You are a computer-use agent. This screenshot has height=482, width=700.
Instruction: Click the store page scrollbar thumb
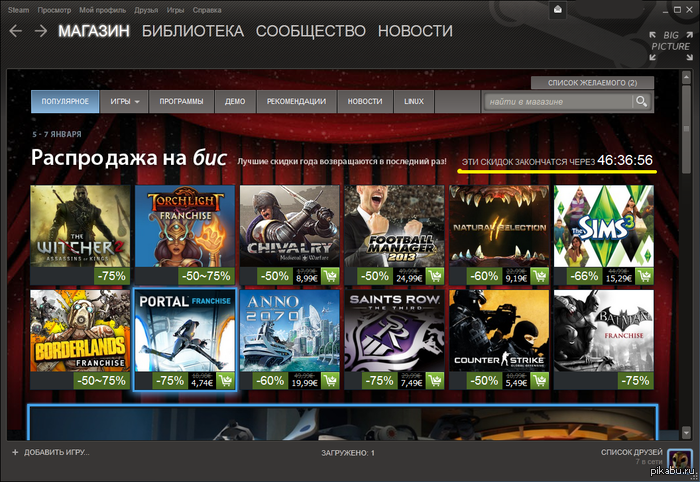687,128
